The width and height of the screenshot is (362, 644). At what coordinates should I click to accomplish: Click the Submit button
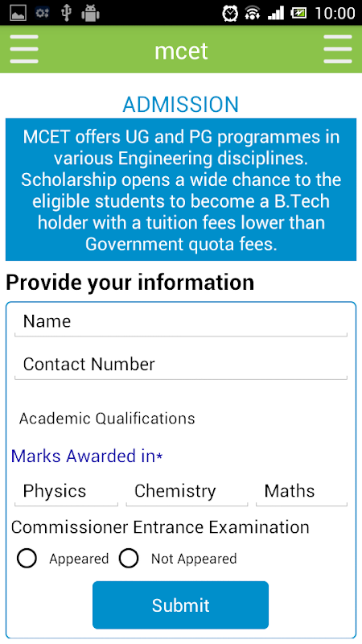pos(180,605)
